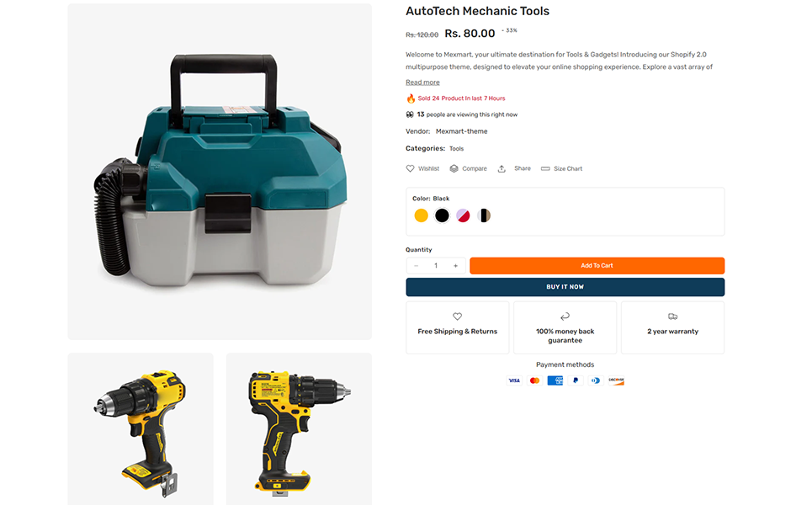Click the American Express payment icon
This screenshot has width=812, height=505.
(555, 380)
